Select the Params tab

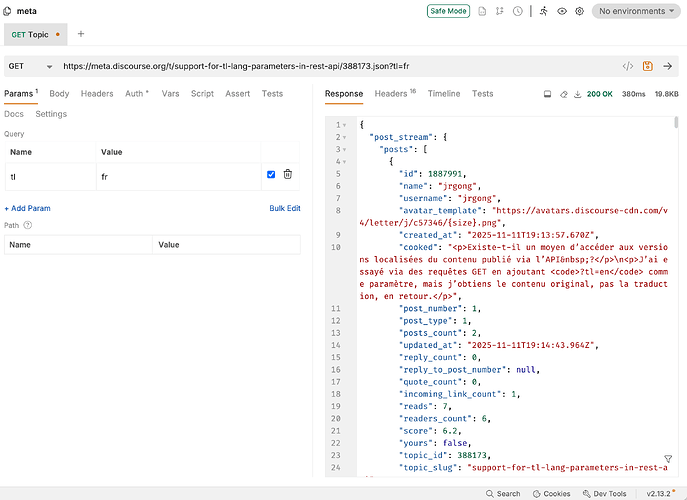click(x=21, y=94)
